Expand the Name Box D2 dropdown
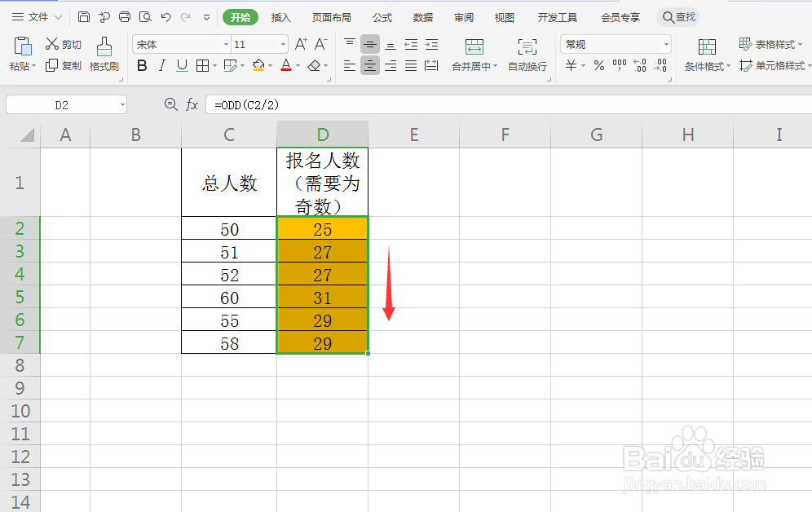This screenshot has height=512, width=812. point(122,105)
